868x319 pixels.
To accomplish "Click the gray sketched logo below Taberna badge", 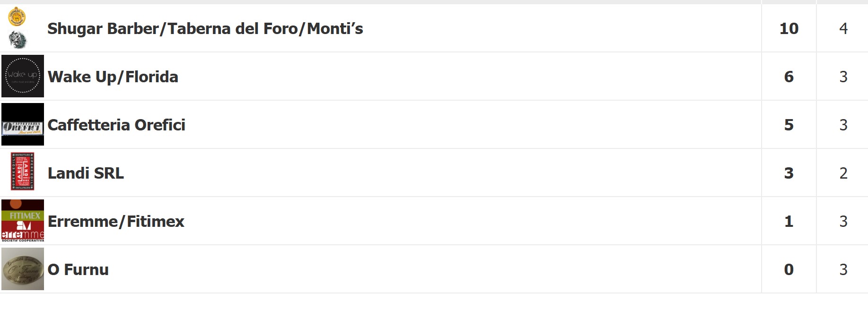I will pyautogui.click(x=18, y=39).
